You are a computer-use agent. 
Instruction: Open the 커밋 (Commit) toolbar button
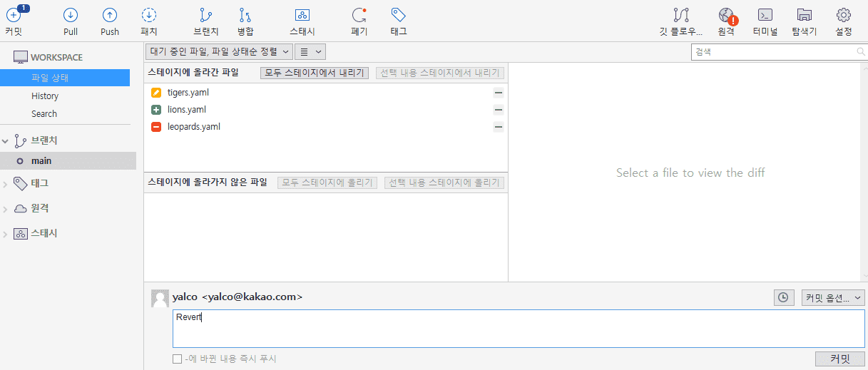14,21
